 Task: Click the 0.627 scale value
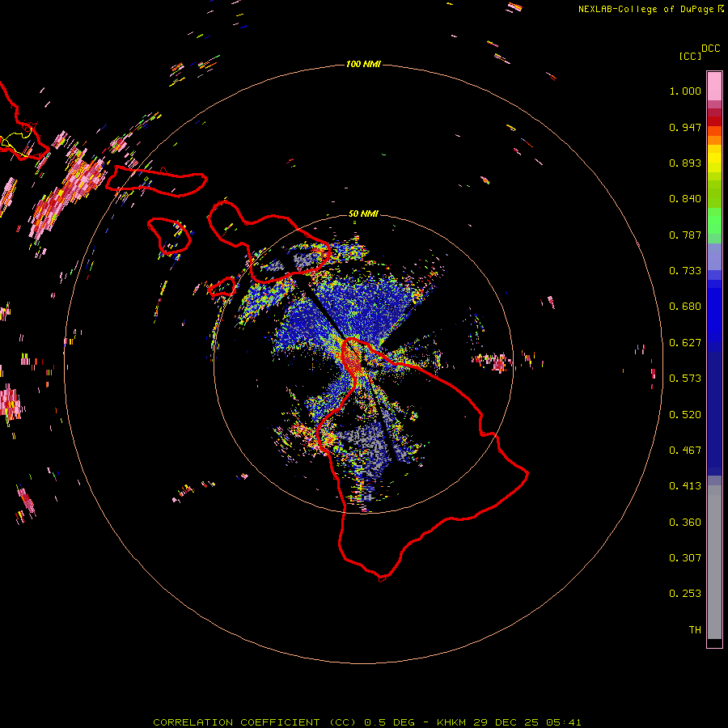[685, 343]
